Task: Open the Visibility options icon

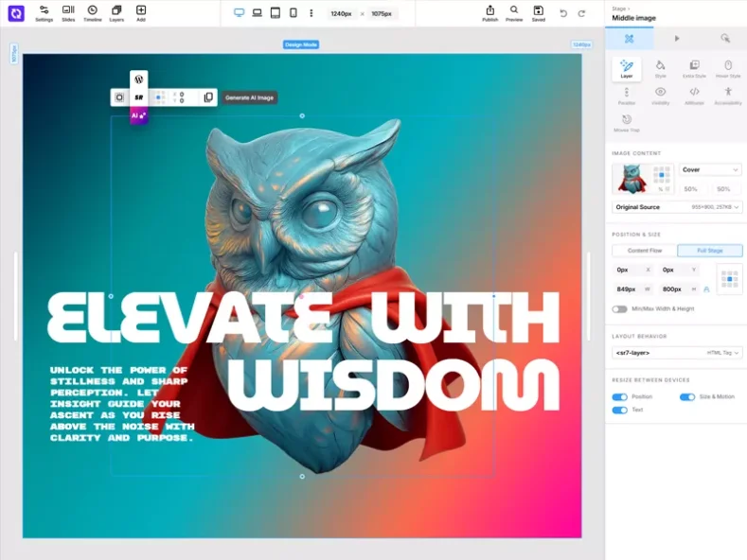Action: pyautogui.click(x=660, y=94)
